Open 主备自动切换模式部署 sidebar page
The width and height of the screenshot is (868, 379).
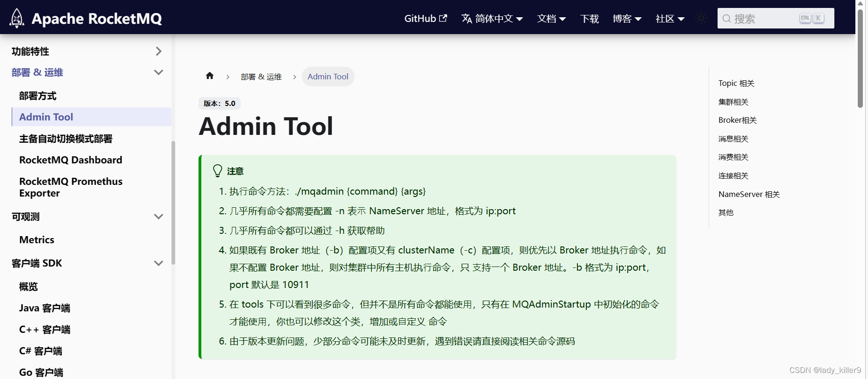[x=66, y=139]
